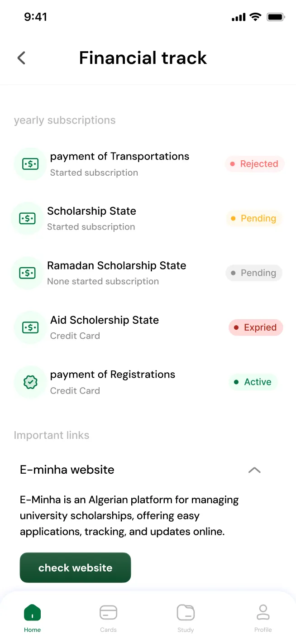This screenshot has width=296, height=644.
Task: Open the payment of Registrations entry
Action: [x=113, y=382]
